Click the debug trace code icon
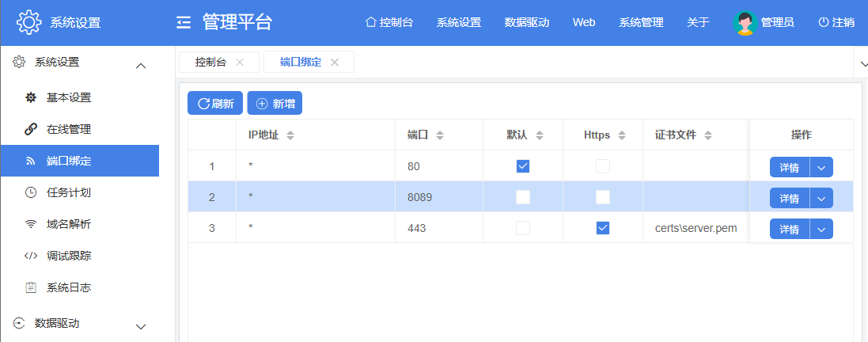 click(x=31, y=256)
